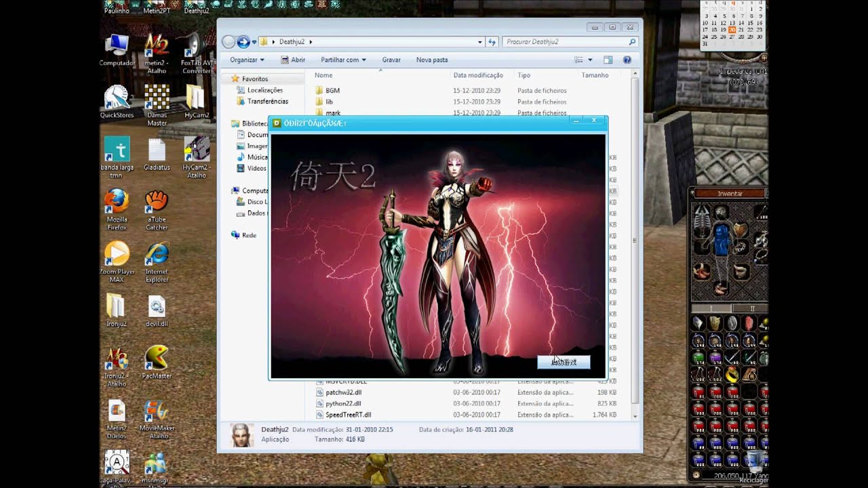Sort by Data modificação column header
868x488 pixels.
[478, 75]
